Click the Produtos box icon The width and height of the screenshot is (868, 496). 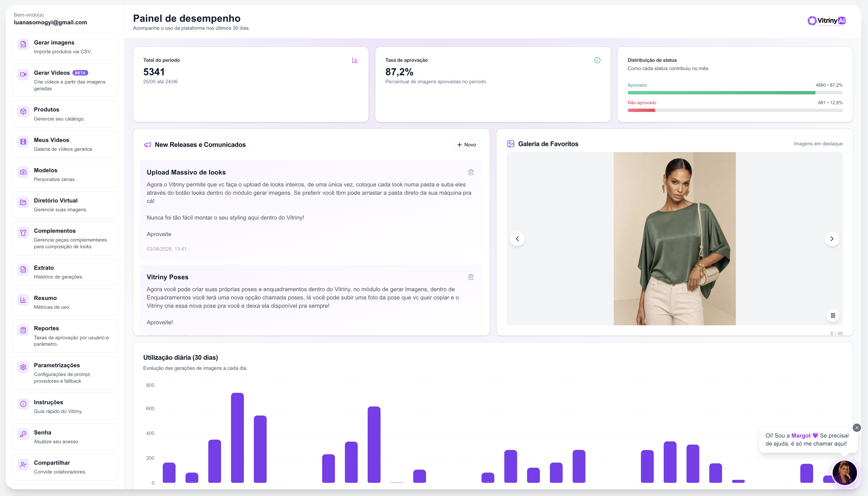(x=23, y=111)
